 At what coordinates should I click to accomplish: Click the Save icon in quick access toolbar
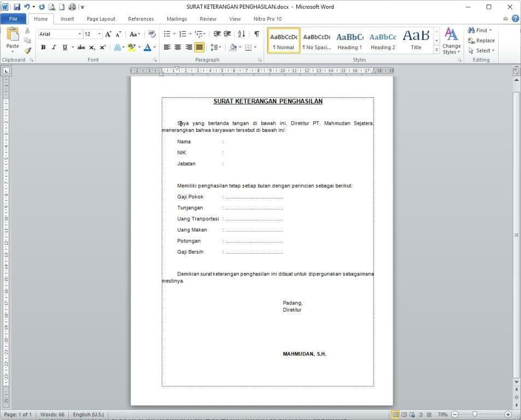[16, 7]
